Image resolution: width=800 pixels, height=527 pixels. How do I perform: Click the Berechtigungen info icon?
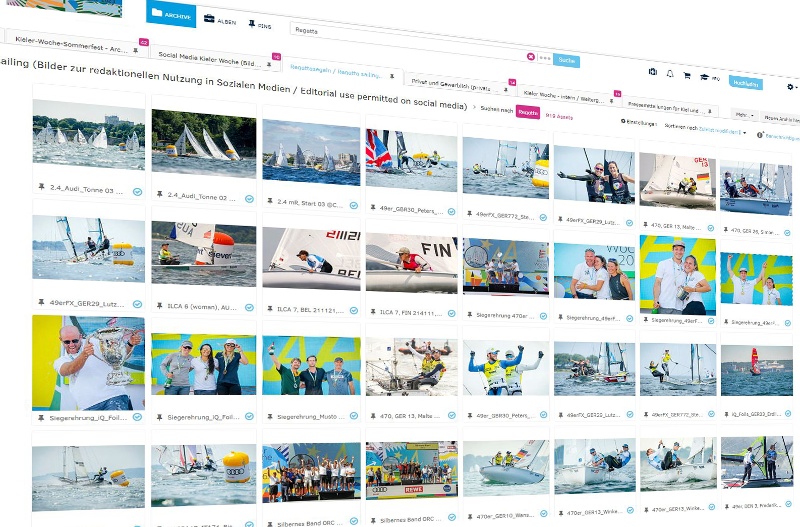(760, 135)
